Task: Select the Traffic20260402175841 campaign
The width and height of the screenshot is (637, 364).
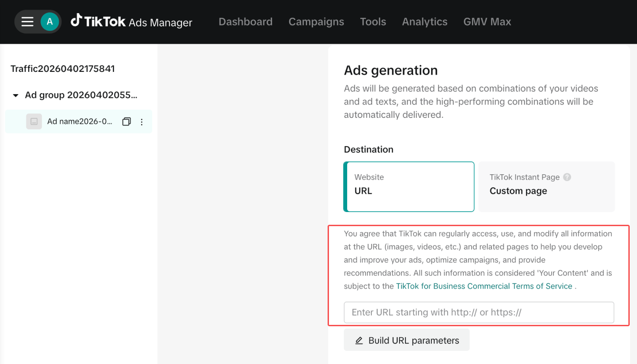Action: pyautogui.click(x=63, y=69)
